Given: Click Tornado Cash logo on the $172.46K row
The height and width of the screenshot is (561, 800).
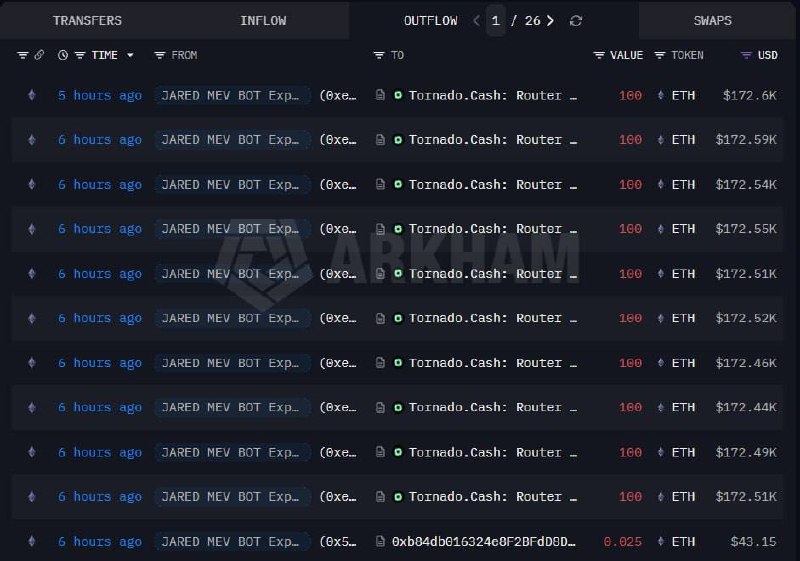Looking at the screenshot, I should click(x=398, y=363).
